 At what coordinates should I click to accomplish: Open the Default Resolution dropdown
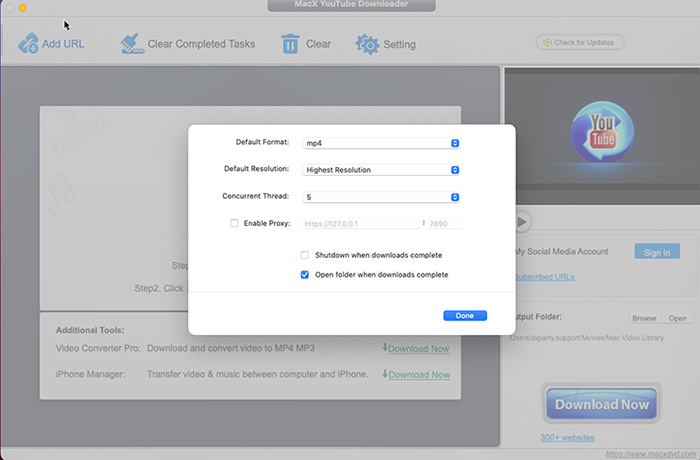(381, 170)
